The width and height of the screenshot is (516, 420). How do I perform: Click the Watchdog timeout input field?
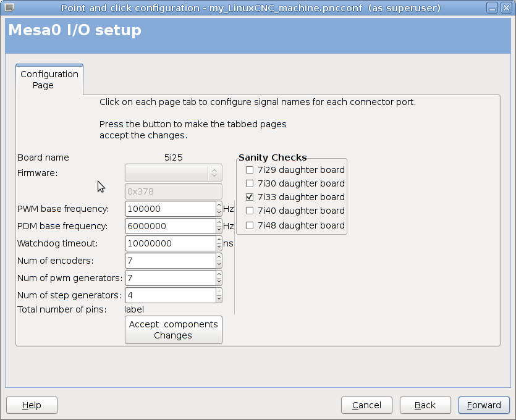(171, 243)
